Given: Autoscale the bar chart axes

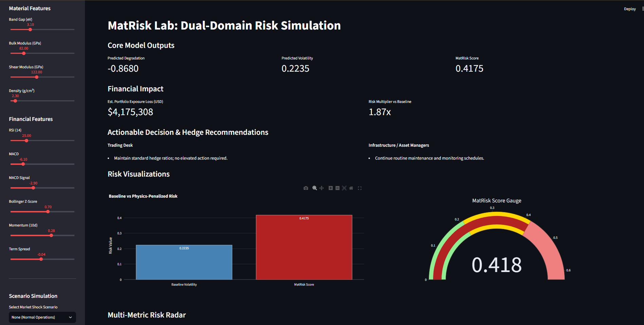Looking at the screenshot, I should pos(344,188).
